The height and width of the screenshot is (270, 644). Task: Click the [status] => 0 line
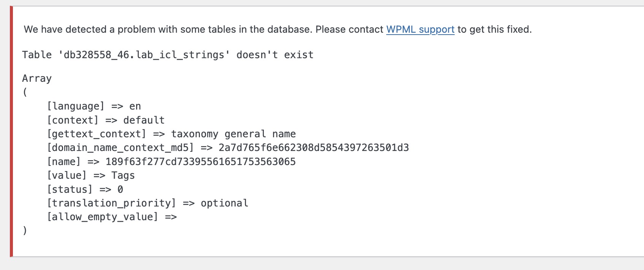click(x=85, y=189)
